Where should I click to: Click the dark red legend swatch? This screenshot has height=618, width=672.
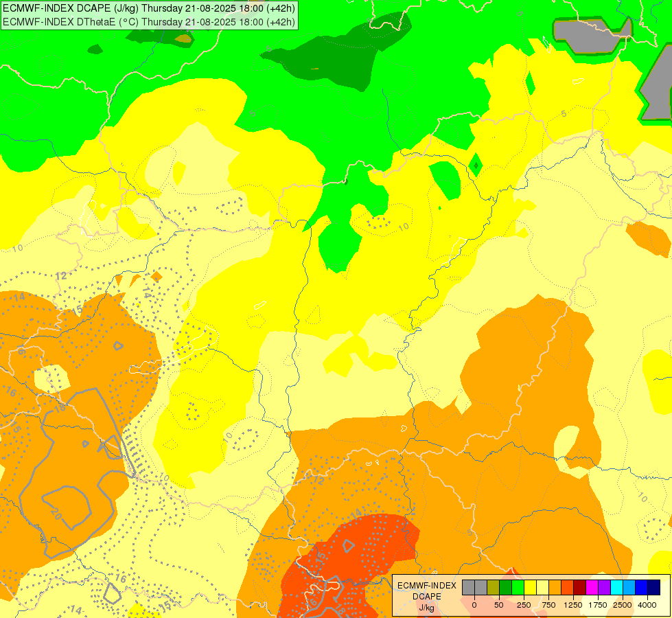[x=580, y=588]
